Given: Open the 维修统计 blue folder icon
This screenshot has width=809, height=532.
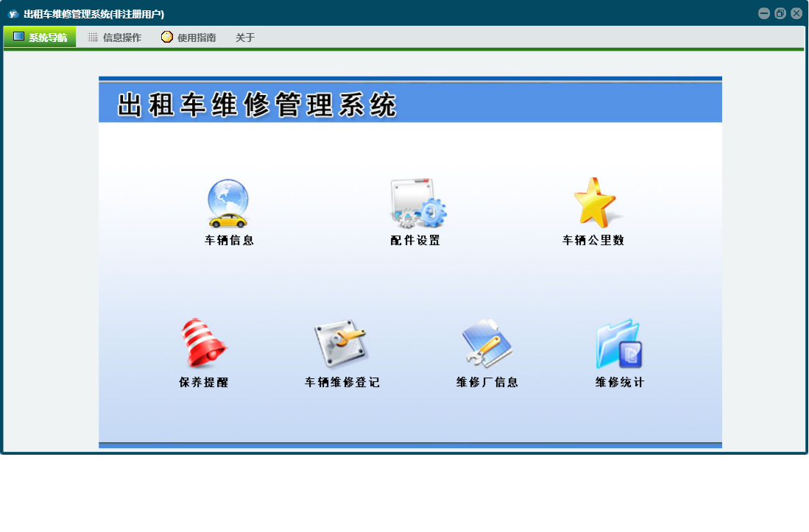Looking at the screenshot, I should pyautogui.click(x=619, y=344).
